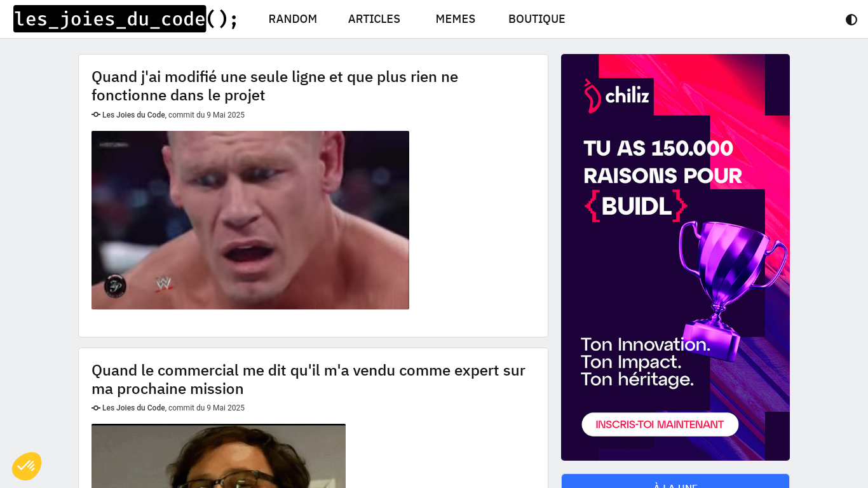
Task: Visit the BOUTIQUE page
Action: pos(537,19)
